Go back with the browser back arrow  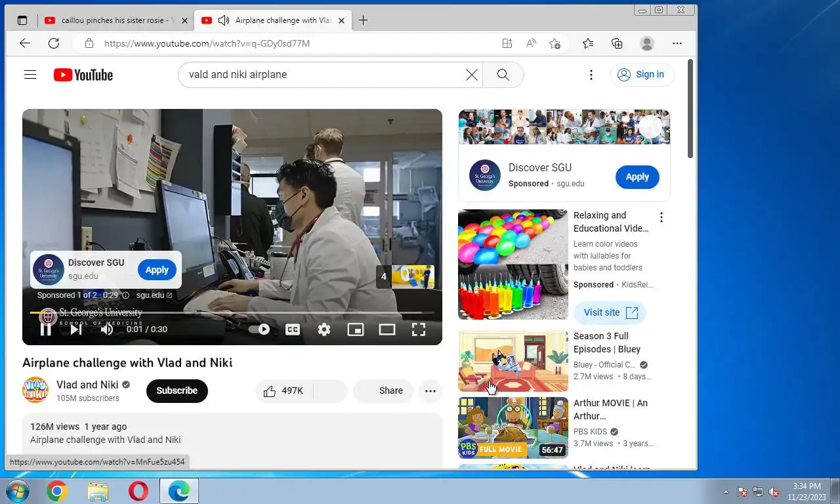pos(25,43)
